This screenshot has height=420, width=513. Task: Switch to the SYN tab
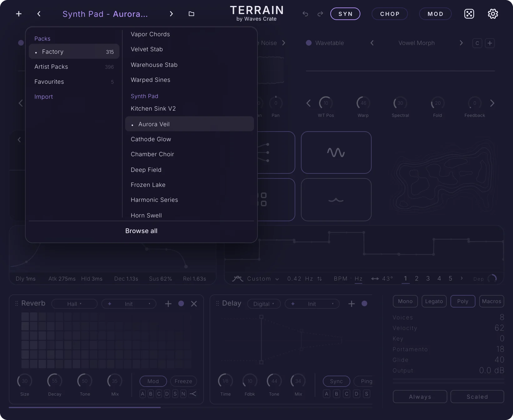pos(345,14)
